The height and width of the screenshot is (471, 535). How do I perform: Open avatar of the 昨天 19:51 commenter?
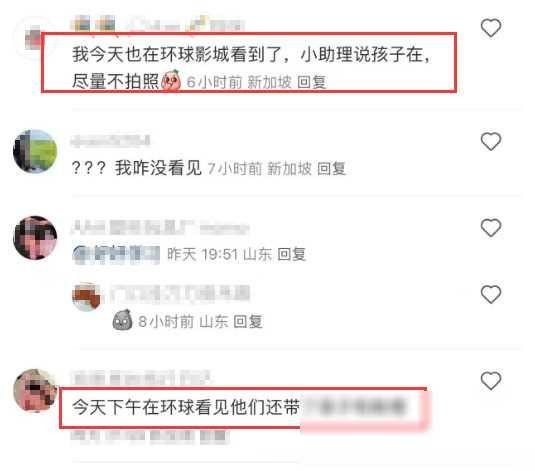35,238
